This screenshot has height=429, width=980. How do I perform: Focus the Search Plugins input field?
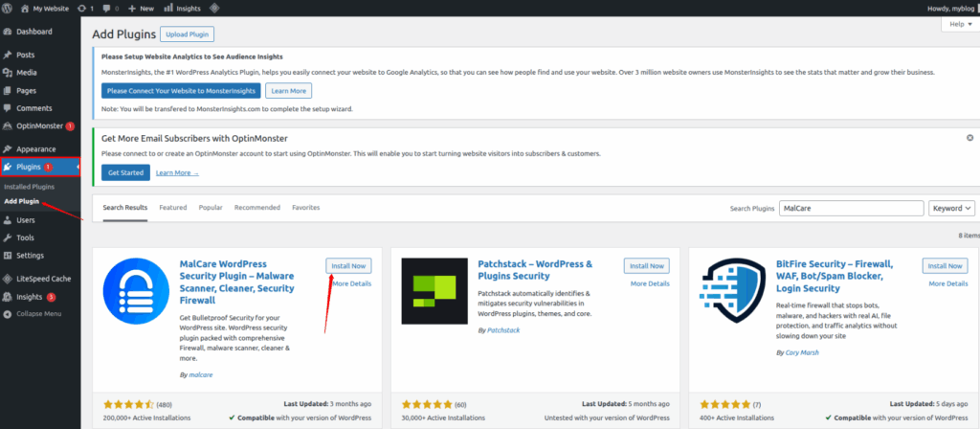(851, 208)
